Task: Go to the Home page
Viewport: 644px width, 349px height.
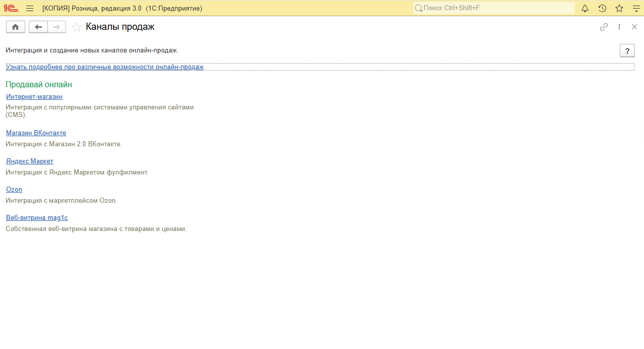Action: click(x=15, y=27)
